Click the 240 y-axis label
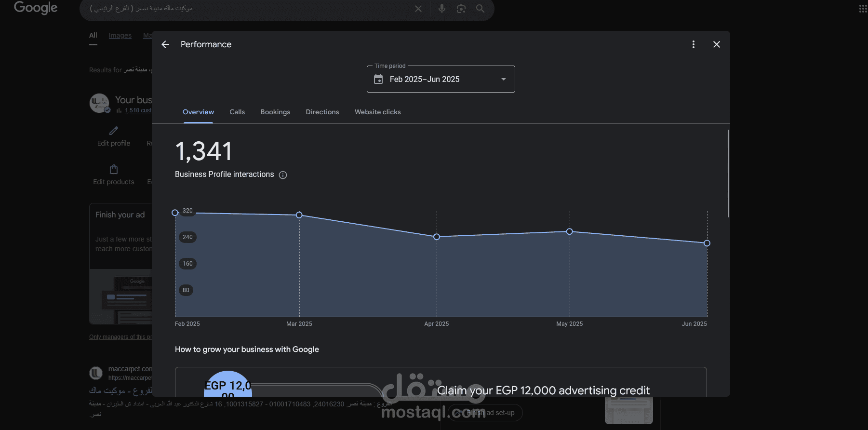The height and width of the screenshot is (430, 868). pyautogui.click(x=187, y=237)
